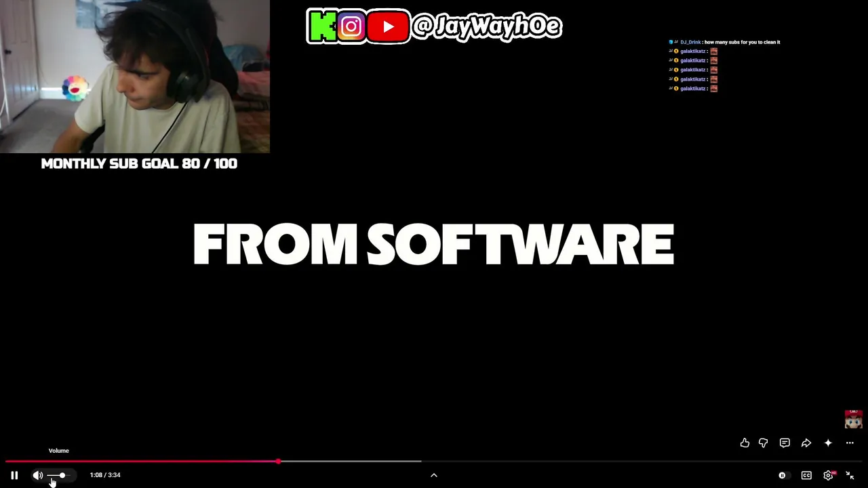Click the Instagram logo in the overlay

point(351,26)
